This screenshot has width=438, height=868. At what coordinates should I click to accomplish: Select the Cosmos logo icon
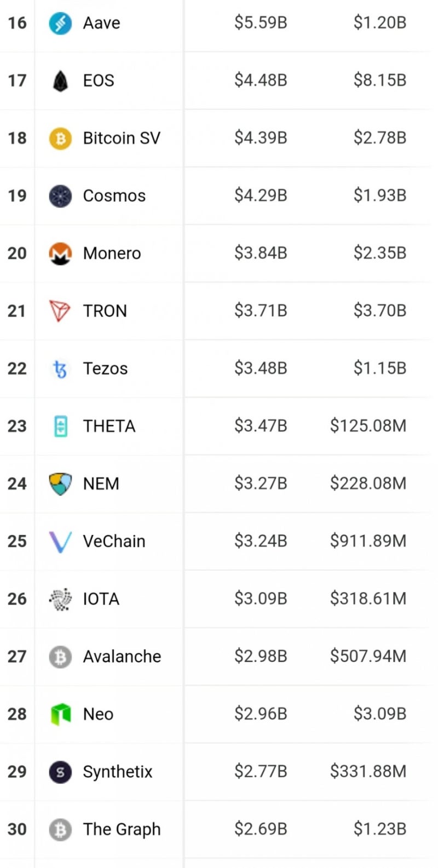(60, 196)
